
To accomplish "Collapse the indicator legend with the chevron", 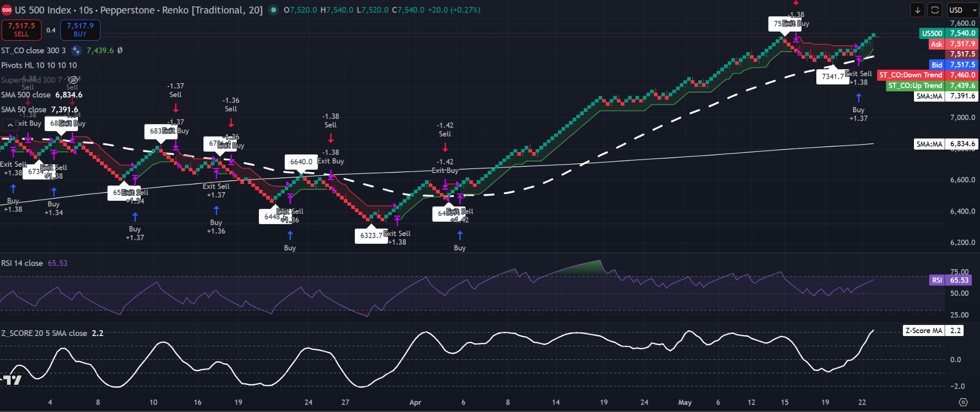I will click(10, 125).
